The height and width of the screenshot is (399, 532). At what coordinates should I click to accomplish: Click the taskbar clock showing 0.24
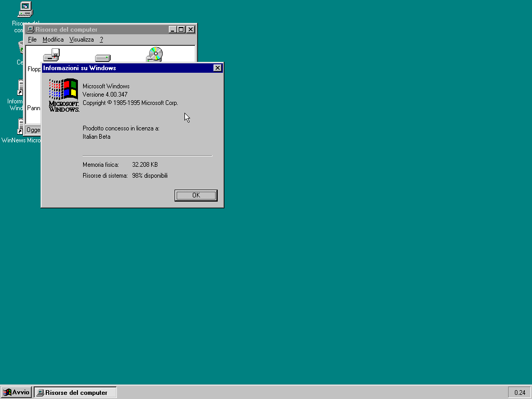(x=519, y=392)
